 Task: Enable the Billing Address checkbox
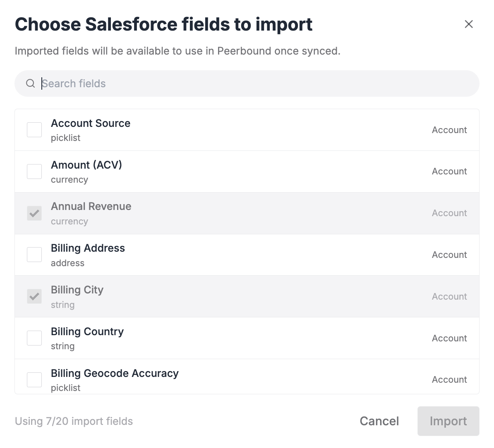point(34,255)
